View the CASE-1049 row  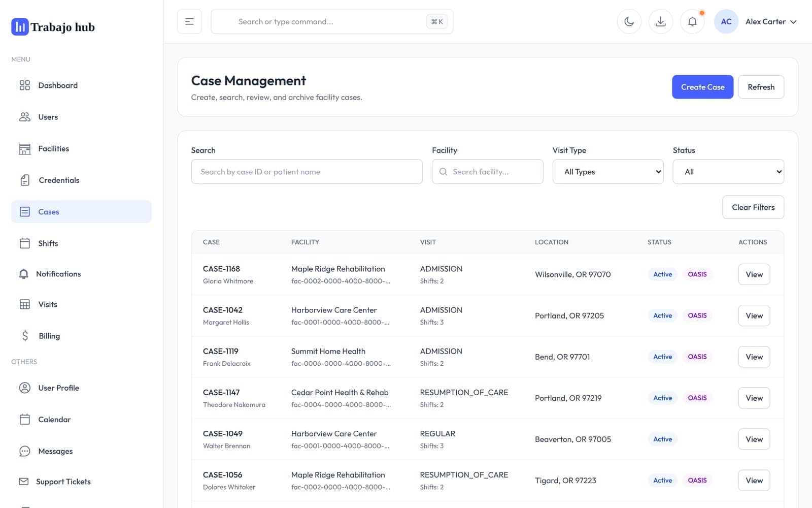click(x=754, y=439)
